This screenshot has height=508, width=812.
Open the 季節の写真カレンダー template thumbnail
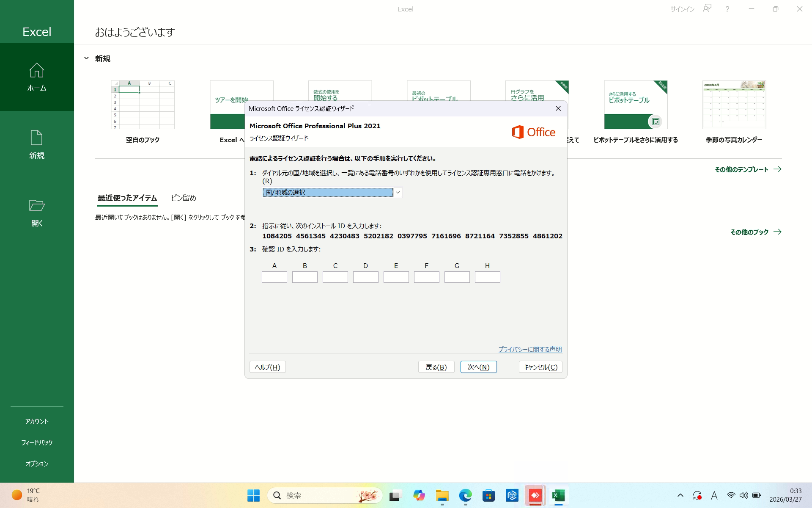(734, 105)
